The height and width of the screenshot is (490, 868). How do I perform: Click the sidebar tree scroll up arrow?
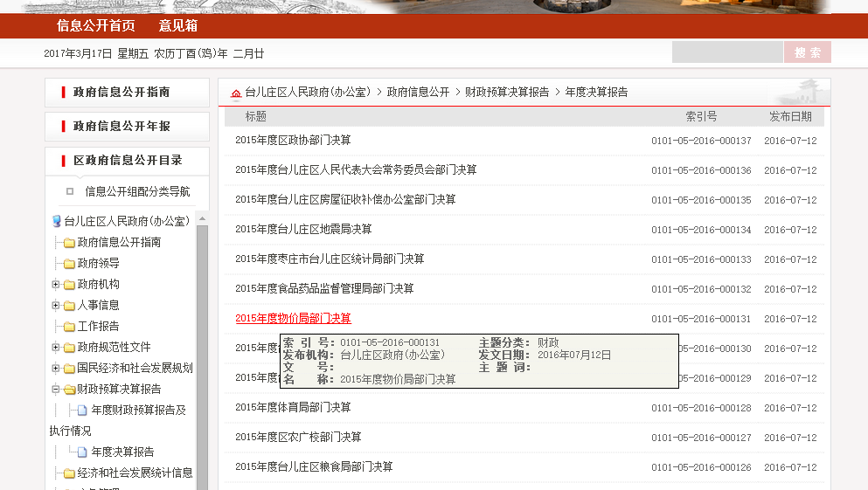[203, 217]
